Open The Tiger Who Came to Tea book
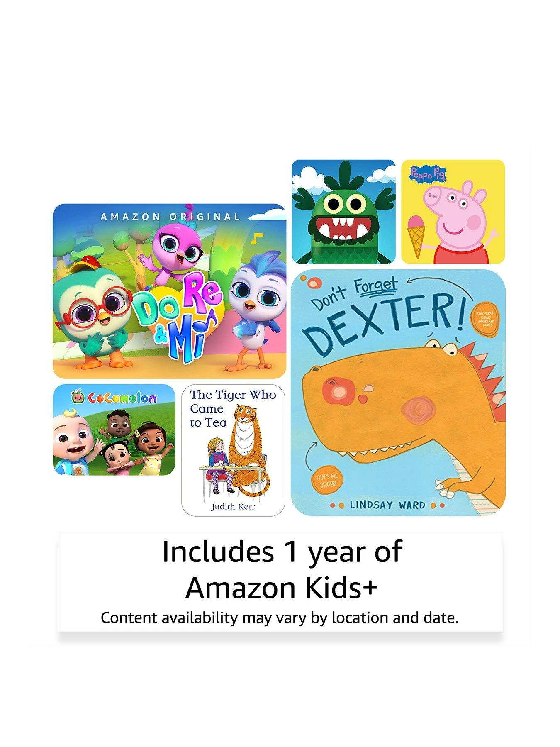 pos(233,450)
